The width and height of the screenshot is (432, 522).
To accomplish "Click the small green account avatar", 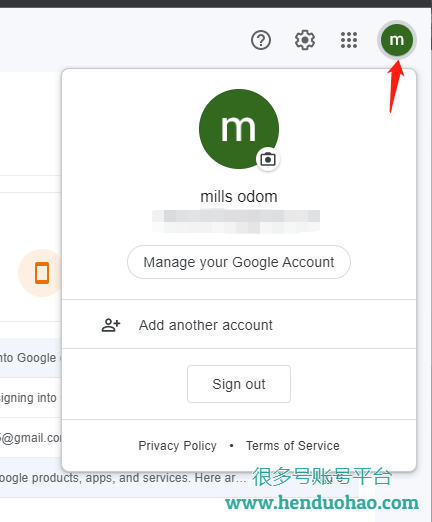I will [397, 40].
